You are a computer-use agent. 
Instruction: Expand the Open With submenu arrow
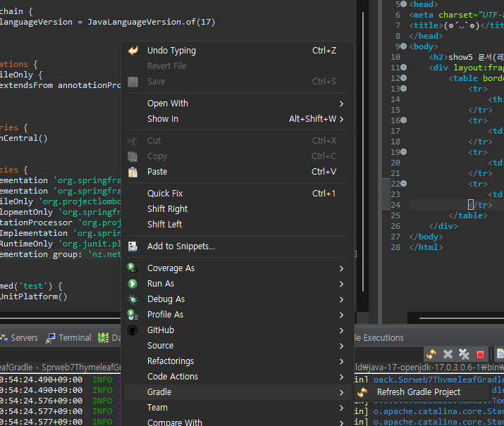[341, 104]
